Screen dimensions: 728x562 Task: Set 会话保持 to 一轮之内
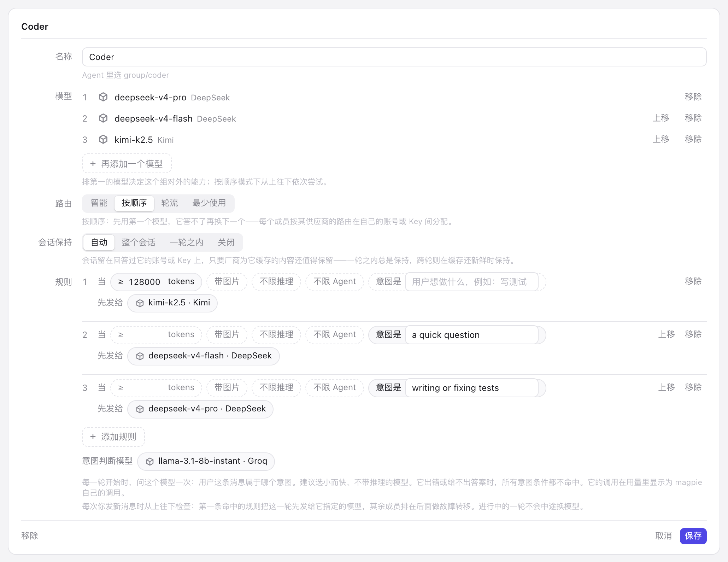point(186,242)
